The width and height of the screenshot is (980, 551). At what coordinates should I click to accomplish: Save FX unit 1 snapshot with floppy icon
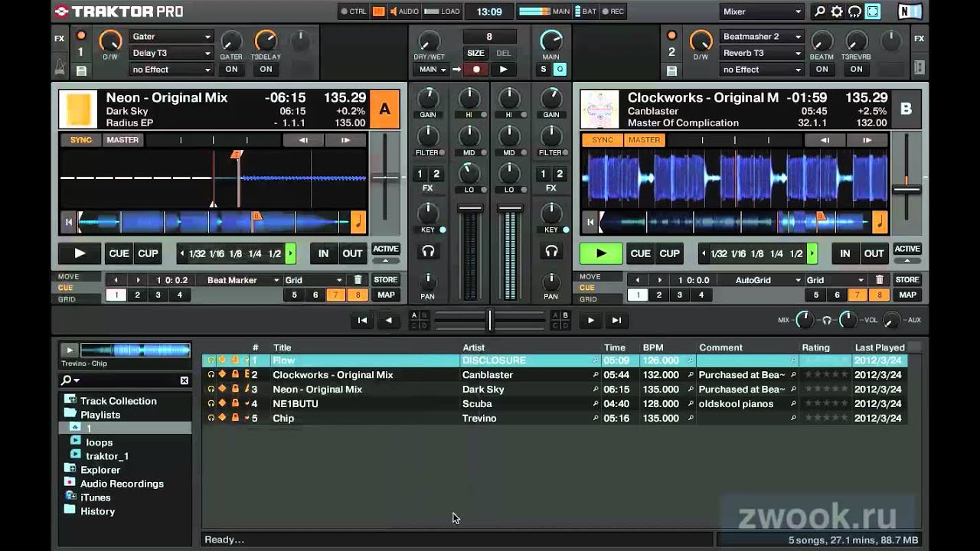(81, 70)
